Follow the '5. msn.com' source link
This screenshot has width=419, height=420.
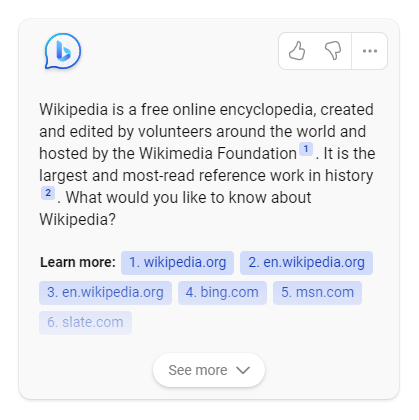(317, 293)
